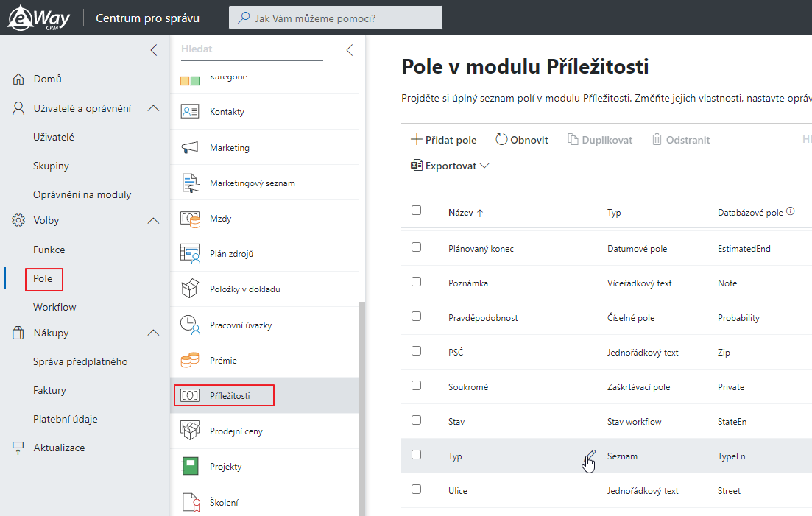812x516 pixels.
Task: Check the Soukromé row checkbox
Action: [x=417, y=385]
